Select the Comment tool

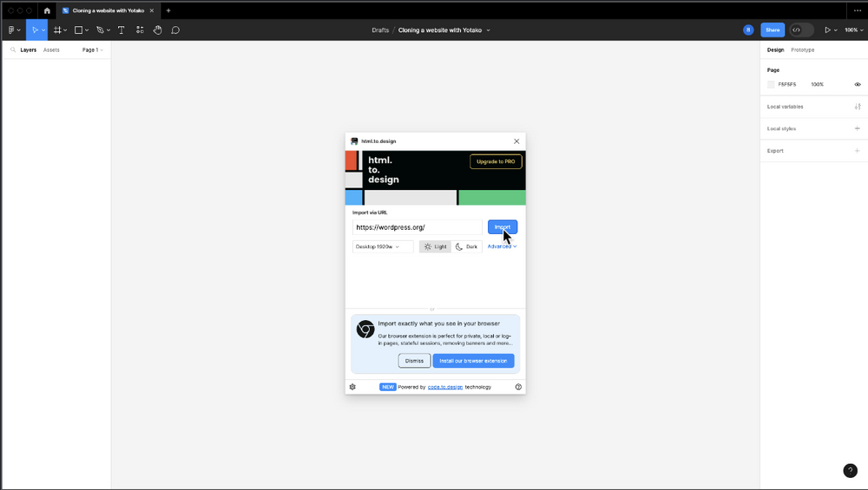(175, 29)
